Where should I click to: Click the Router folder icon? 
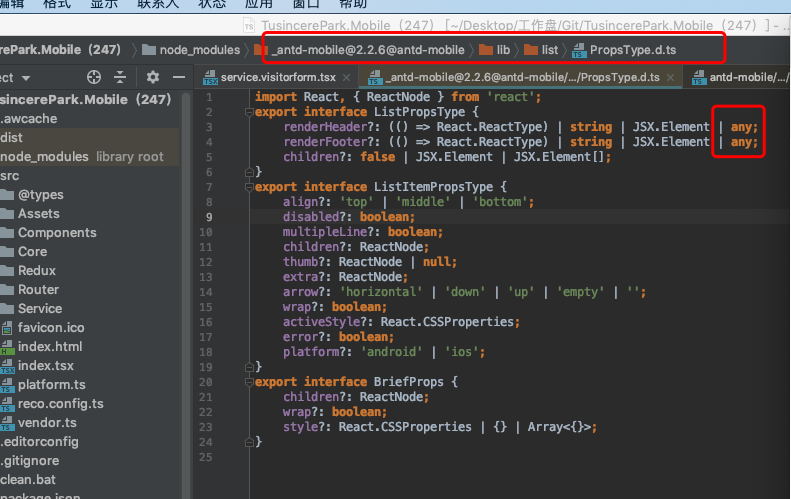[7, 290]
